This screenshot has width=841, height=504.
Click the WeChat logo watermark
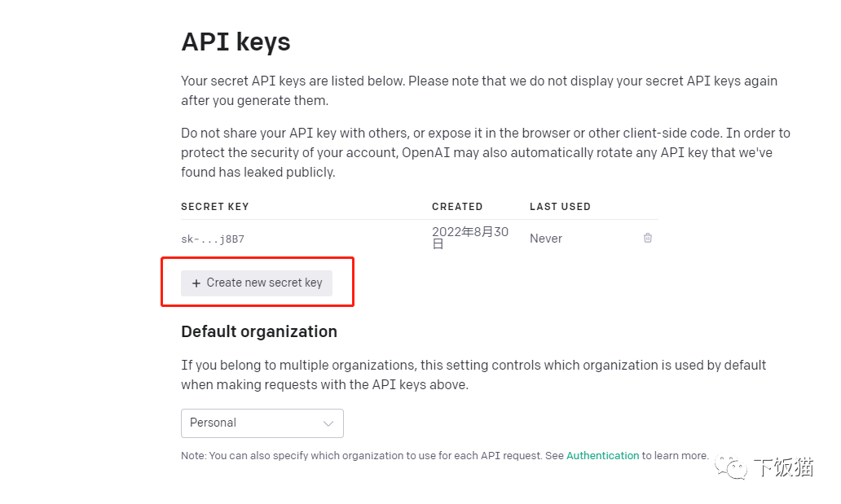point(730,467)
